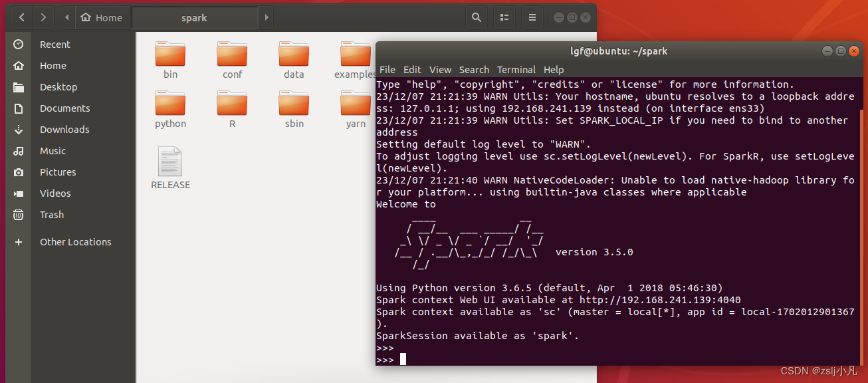This screenshot has height=383, width=868.
Task: Select the spark path button
Action: tap(194, 18)
